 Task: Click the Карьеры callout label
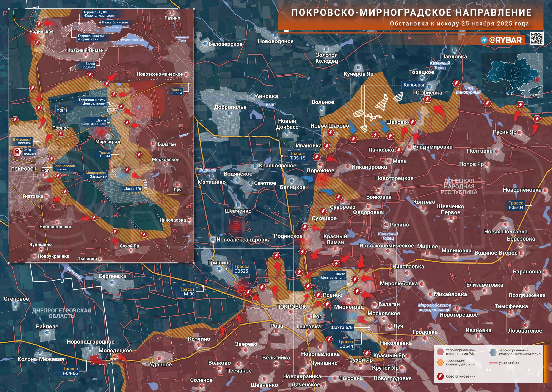coord(413,85)
